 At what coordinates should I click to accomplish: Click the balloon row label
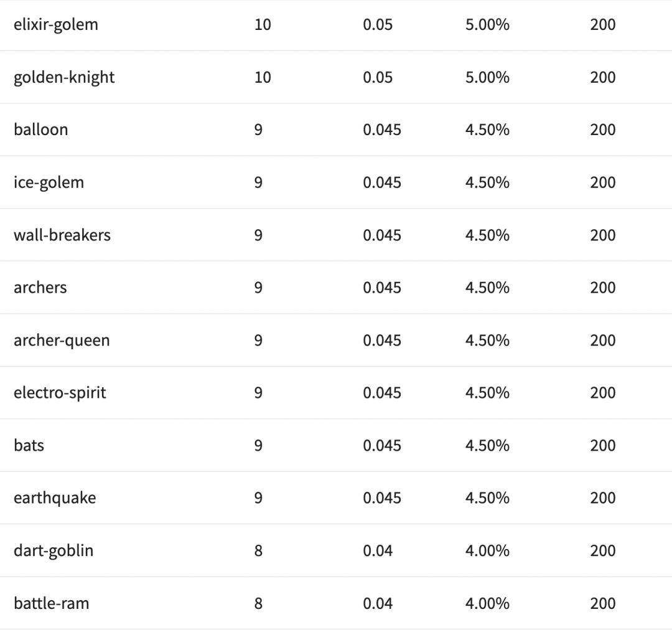pos(41,129)
